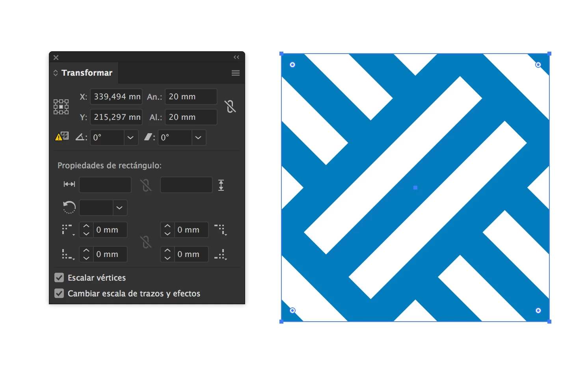Toggle the rectangle width-height link icon
The width and height of the screenshot is (588, 376).
pos(146,185)
